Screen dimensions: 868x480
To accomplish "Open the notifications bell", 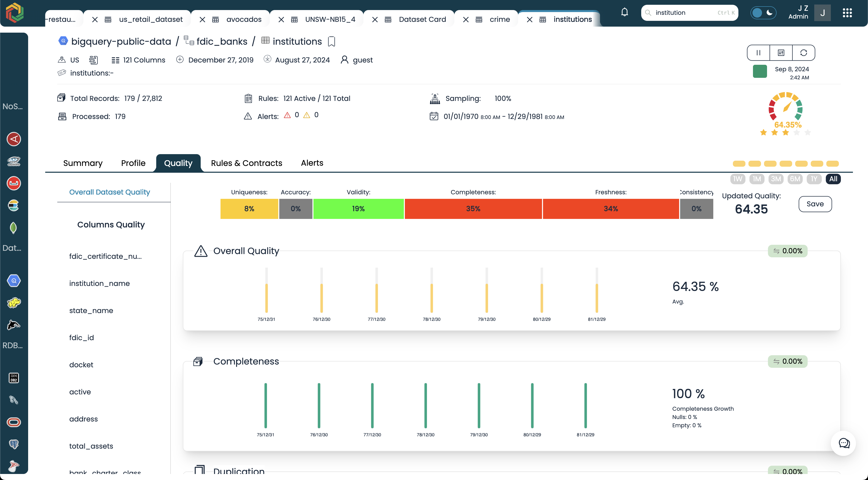I will pyautogui.click(x=624, y=13).
